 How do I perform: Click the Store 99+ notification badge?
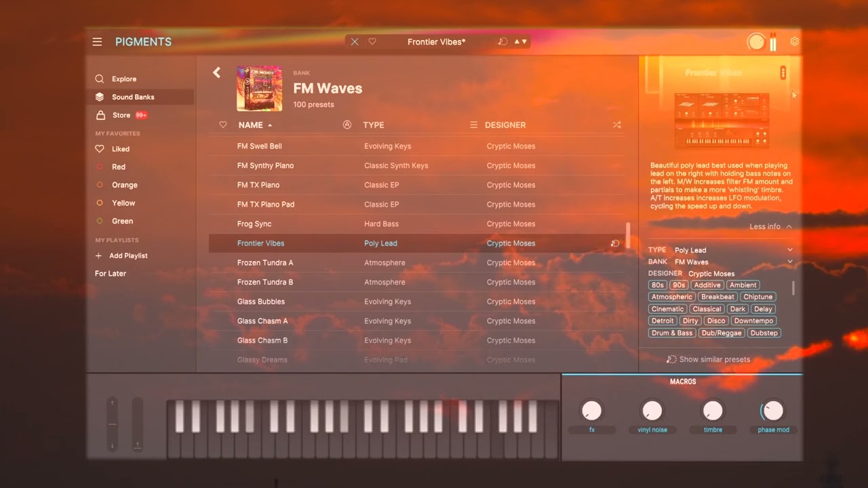pos(141,115)
